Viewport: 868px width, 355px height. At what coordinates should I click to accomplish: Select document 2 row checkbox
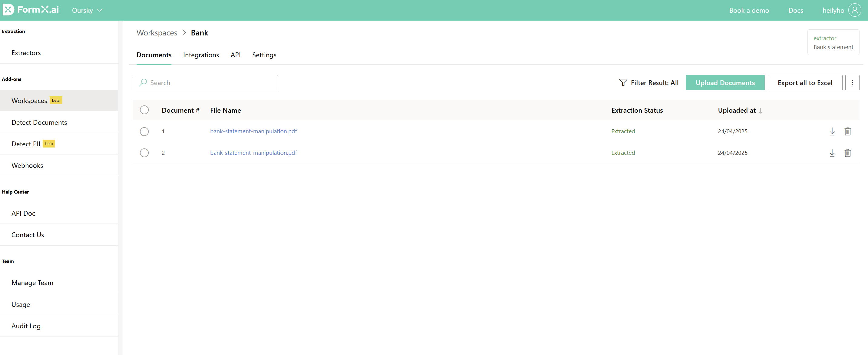[x=144, y=153]
